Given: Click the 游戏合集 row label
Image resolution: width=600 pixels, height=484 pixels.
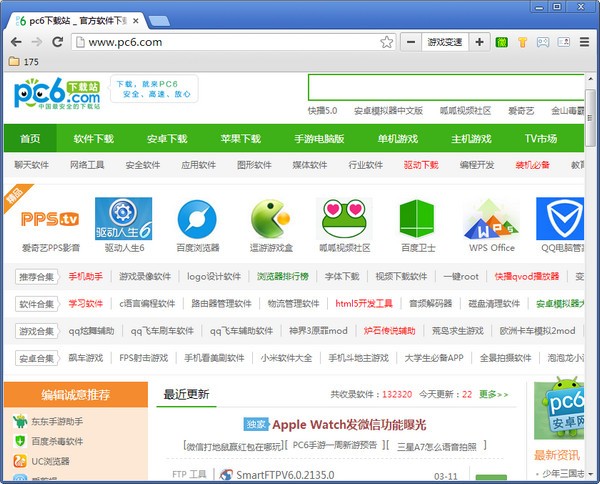Looking at the screenshot, I should 36,331.
